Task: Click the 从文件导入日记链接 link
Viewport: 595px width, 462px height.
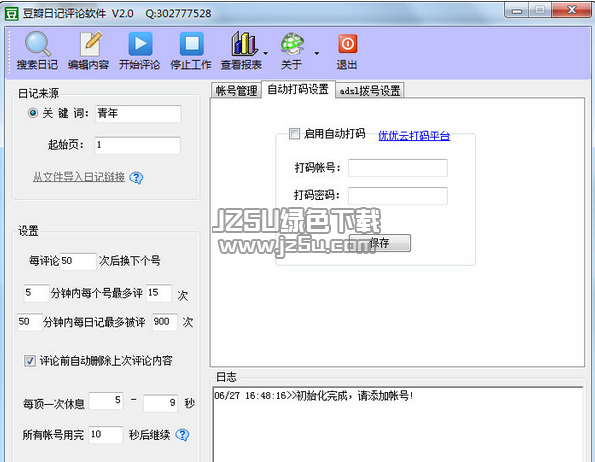Action: 79,177
